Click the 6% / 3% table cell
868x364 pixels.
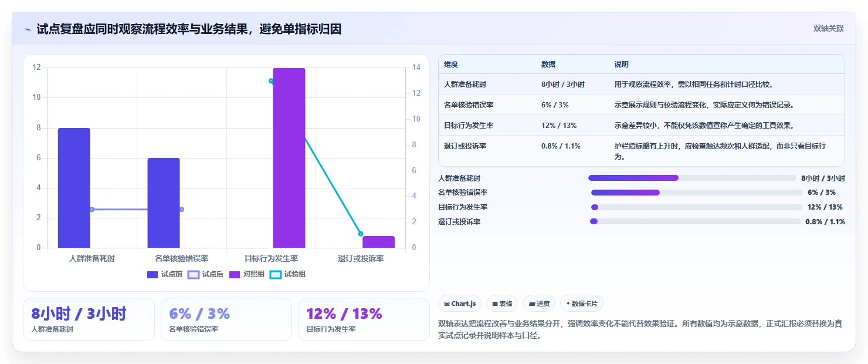click(555, 105)
